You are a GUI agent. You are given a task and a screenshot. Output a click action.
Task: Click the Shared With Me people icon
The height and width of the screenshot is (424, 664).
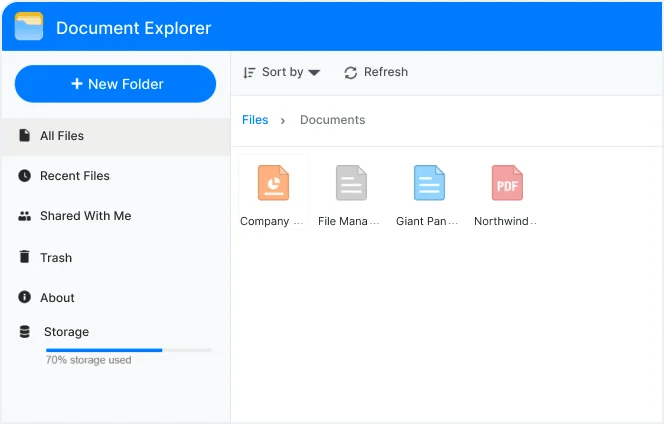coord(25,216)
